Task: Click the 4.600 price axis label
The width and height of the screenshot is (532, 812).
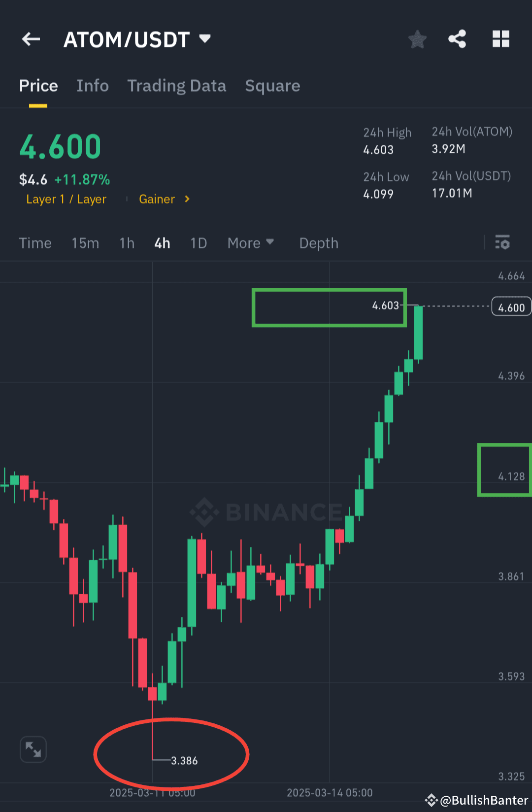Action: [x=511, y=306]
